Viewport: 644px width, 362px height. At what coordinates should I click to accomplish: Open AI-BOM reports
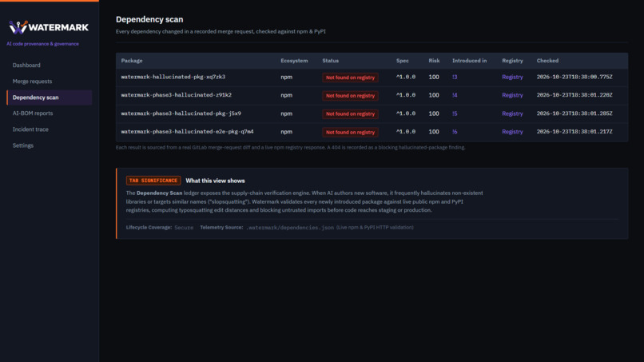(33, 113)
